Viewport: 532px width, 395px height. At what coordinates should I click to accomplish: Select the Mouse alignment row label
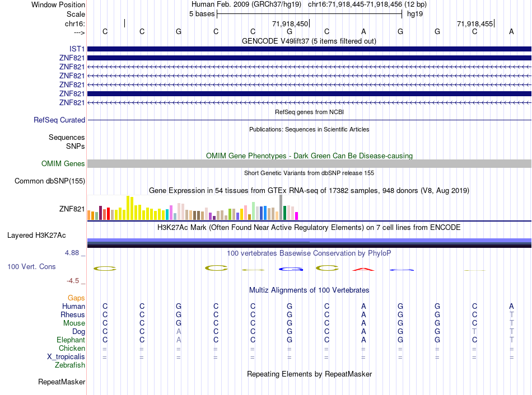[x=74, y=323]
